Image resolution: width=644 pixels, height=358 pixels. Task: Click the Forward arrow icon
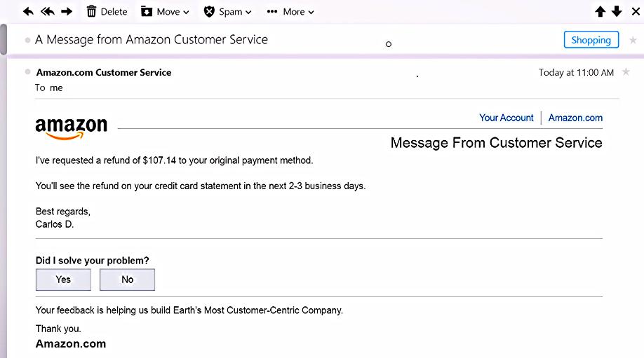pos(67,11)
